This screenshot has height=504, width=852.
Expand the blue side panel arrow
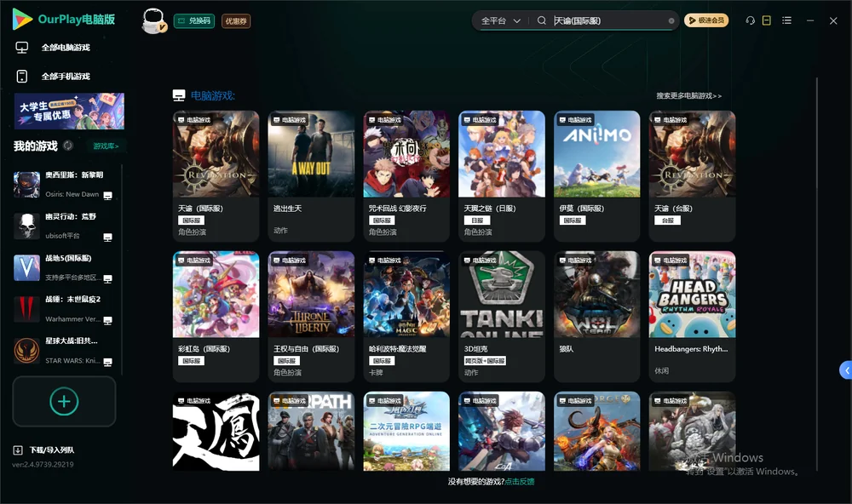[x=846, y=370]
